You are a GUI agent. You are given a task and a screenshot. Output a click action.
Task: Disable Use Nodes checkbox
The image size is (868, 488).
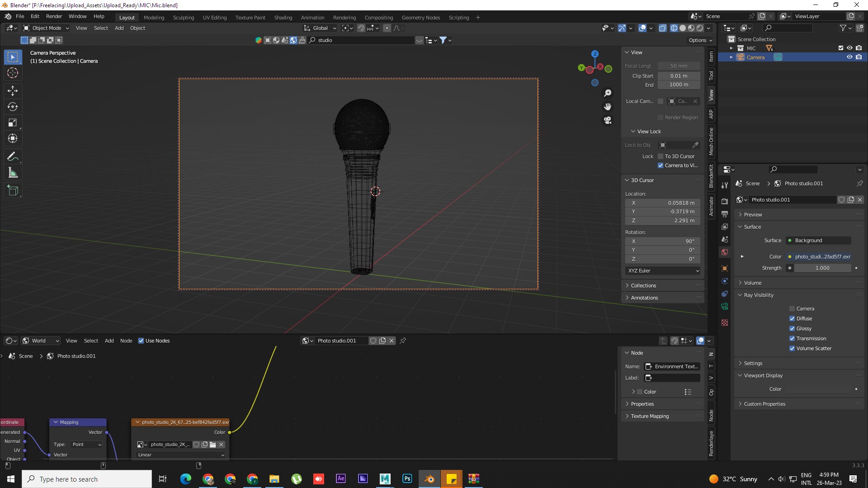tap(141, 341)
